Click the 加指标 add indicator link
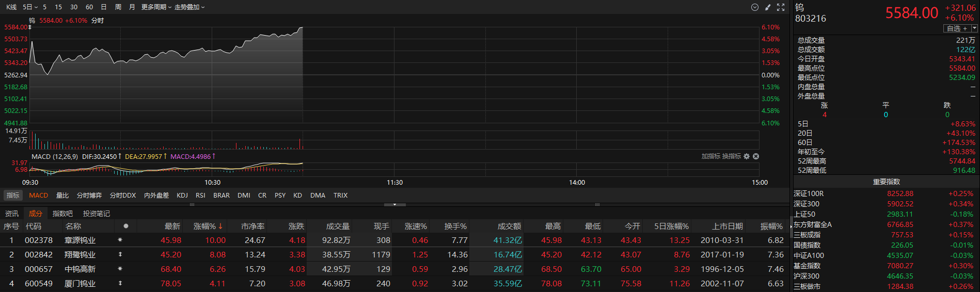The height and width of the screenshot is (292, 980). tap(710, 156)
